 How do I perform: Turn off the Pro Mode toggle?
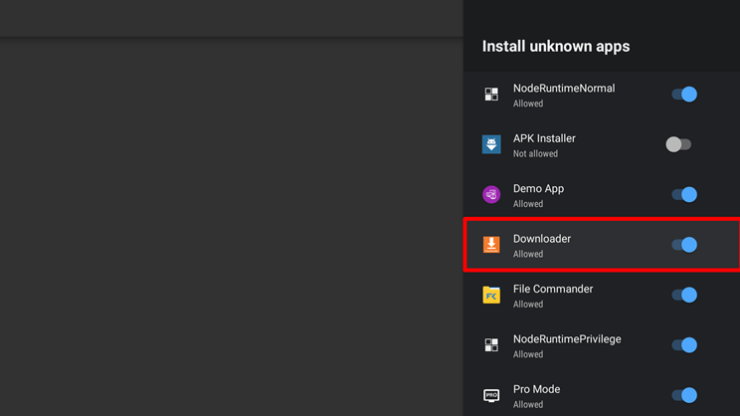point(684,395)
